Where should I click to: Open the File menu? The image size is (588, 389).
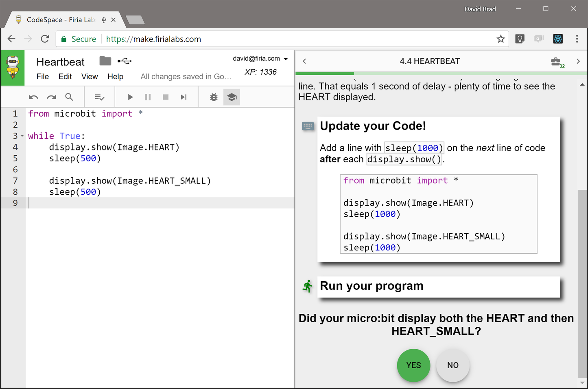coord(42,76)
